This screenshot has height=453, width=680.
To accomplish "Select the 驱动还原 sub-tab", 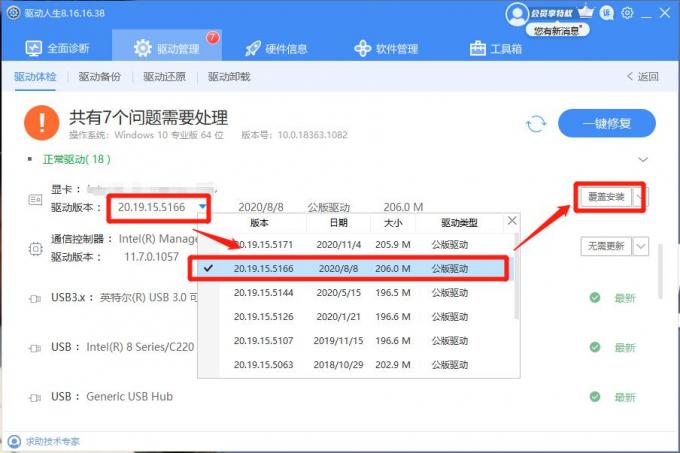I will pyautogui.click(x=164, y=77).
